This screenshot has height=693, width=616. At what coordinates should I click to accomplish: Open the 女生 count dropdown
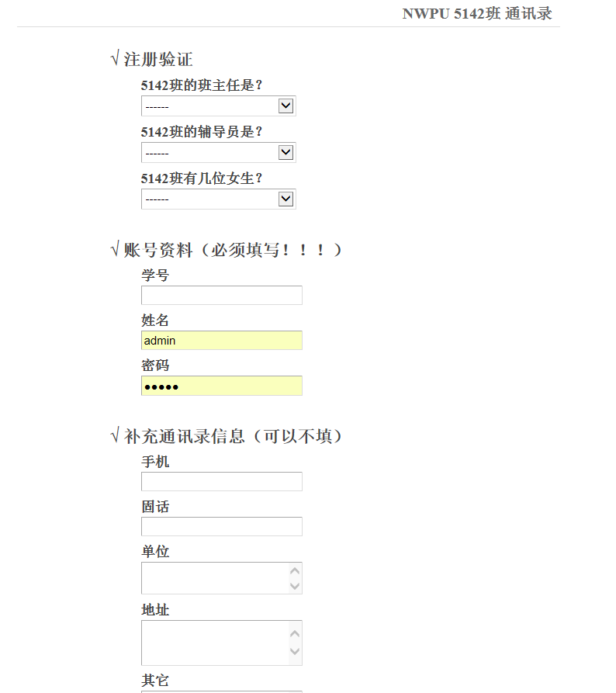coord(218,199)
